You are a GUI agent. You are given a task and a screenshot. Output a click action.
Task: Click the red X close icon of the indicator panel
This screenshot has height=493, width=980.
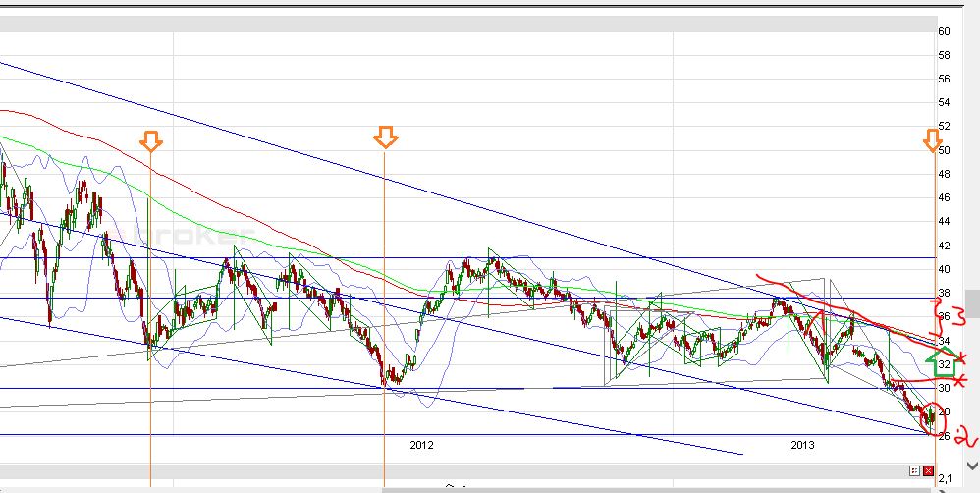click(x=928, y=470)
